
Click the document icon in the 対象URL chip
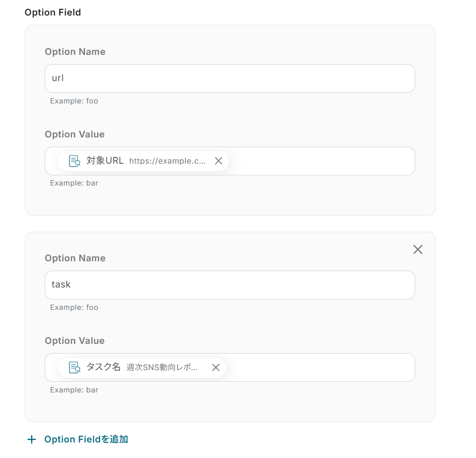pyautogui.click(x=74, y=161)
